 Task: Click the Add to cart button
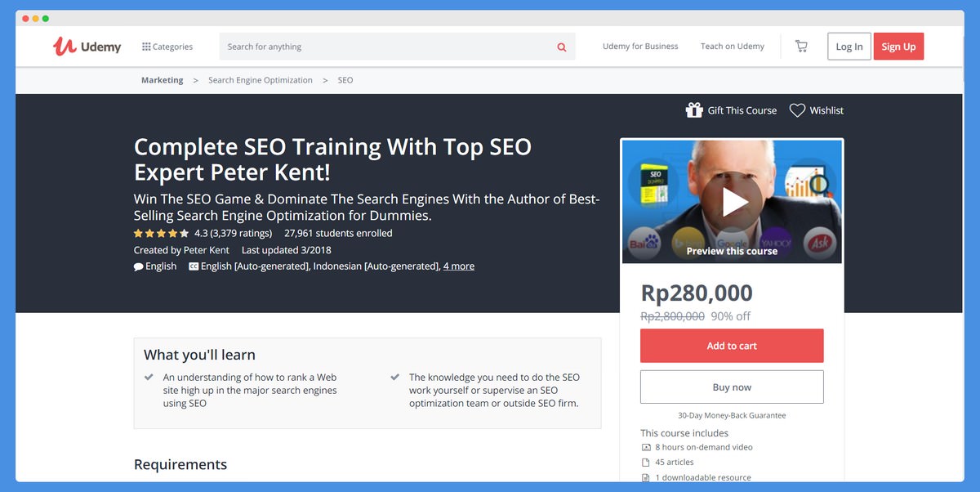coord(732,346)
